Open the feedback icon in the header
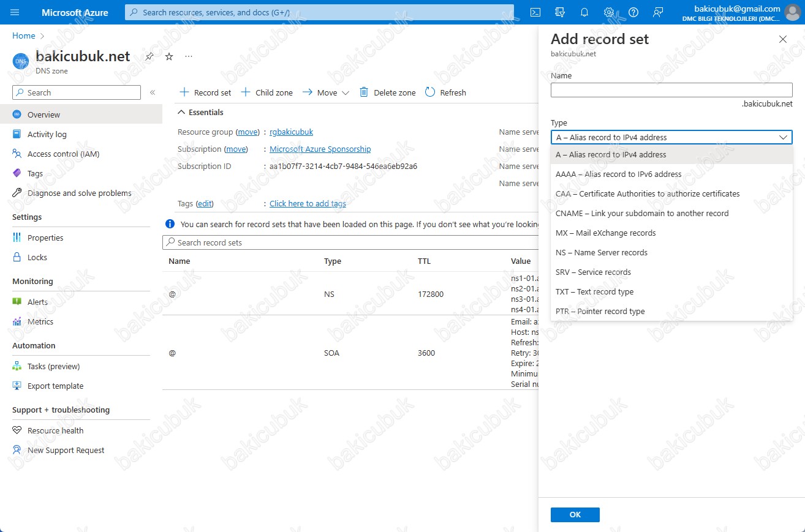This screenshot has height=532, width=805. click(x=658, y=12)
